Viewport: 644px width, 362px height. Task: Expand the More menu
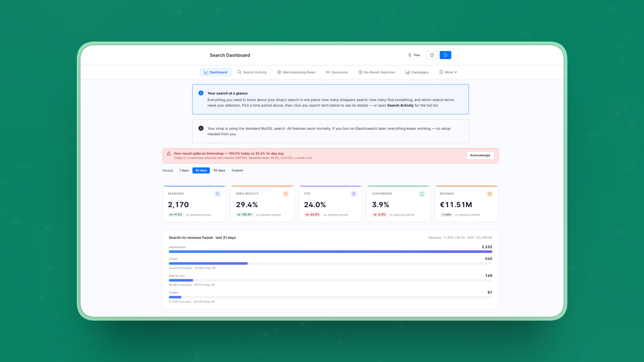pyautogui.click(x=448, y=72)
